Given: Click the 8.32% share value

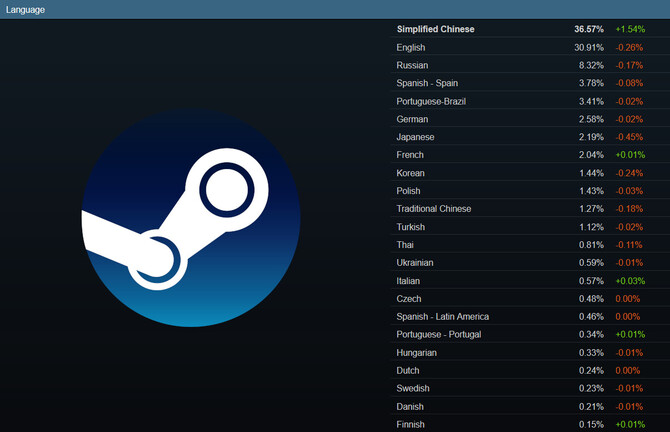Looking at the screenshot, I should (x=591, y=65).
